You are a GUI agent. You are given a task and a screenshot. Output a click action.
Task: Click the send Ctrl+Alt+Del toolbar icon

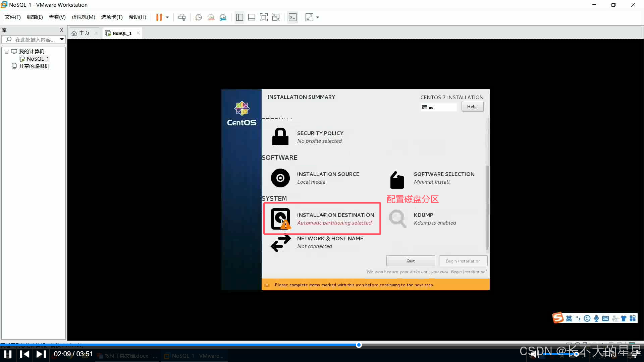click(x=182, y=17)
